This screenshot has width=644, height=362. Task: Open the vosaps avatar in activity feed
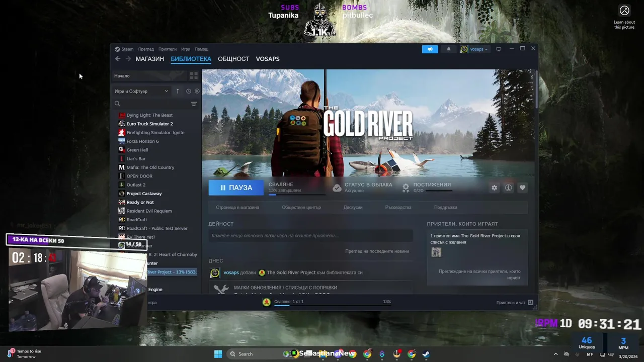(215, 273)
